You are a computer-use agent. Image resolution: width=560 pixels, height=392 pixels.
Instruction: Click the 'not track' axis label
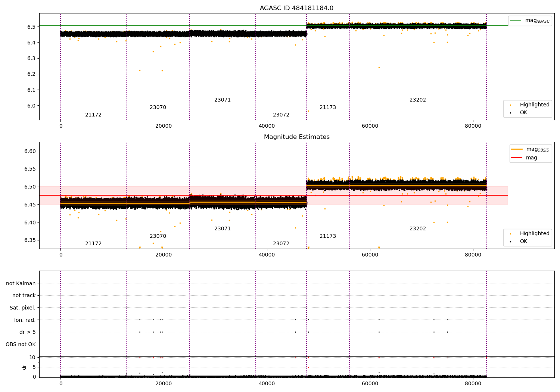pyautogui.click(x=24, y=296)
